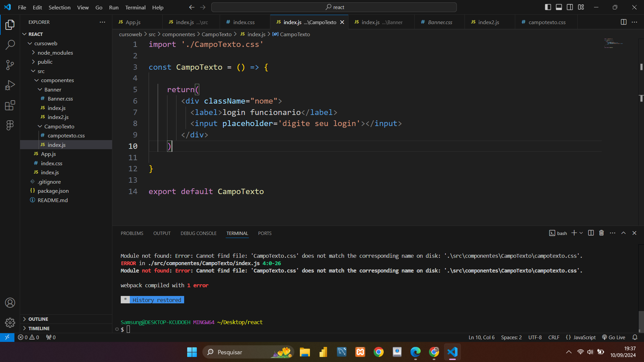This screenshot has width=644, height=362.
Task: Toggle the PORTS tab in terminal panel
Action: (265, 233)
